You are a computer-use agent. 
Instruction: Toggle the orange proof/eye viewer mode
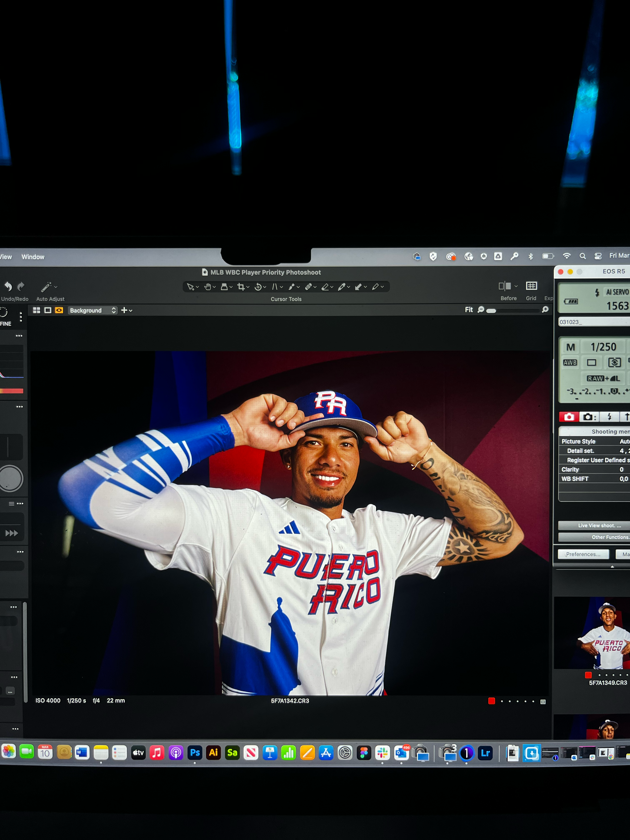[59, 310]
